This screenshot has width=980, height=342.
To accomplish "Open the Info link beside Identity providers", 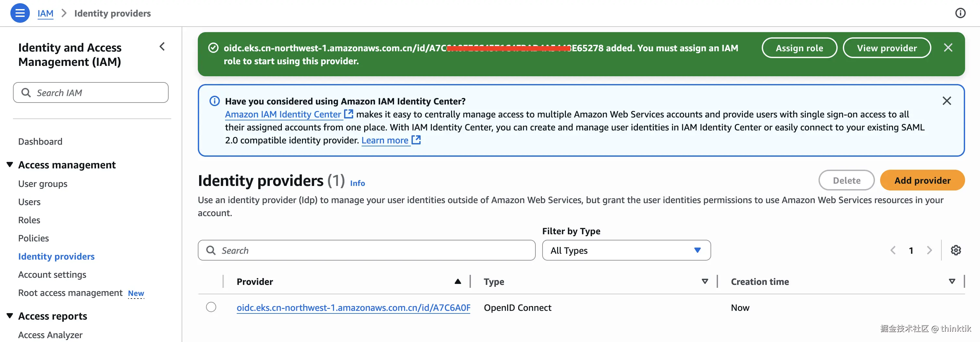I will 357,183.
